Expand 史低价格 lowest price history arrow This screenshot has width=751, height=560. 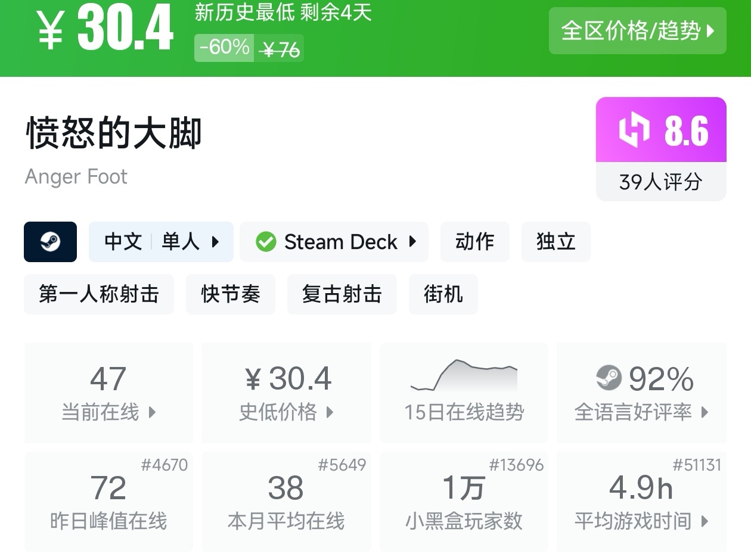pos(330,412)
